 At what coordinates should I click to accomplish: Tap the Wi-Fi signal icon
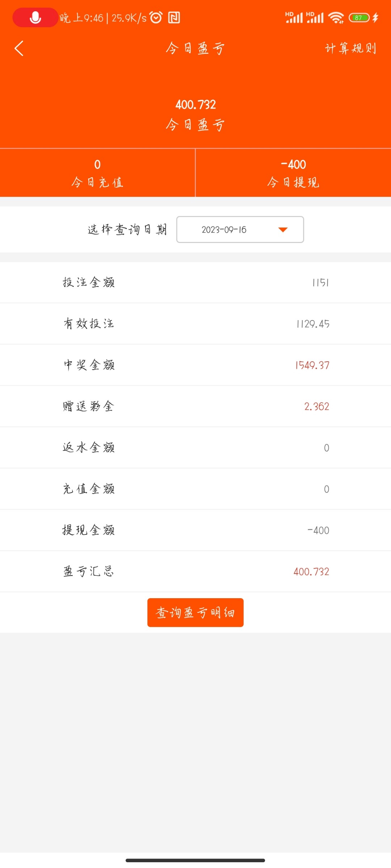tap(336, 17)
